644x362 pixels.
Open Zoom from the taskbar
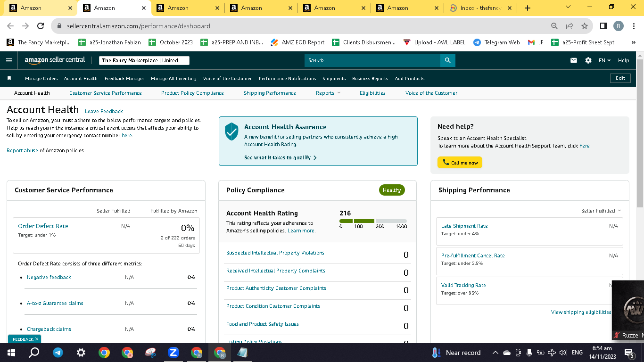coord(173,353)
